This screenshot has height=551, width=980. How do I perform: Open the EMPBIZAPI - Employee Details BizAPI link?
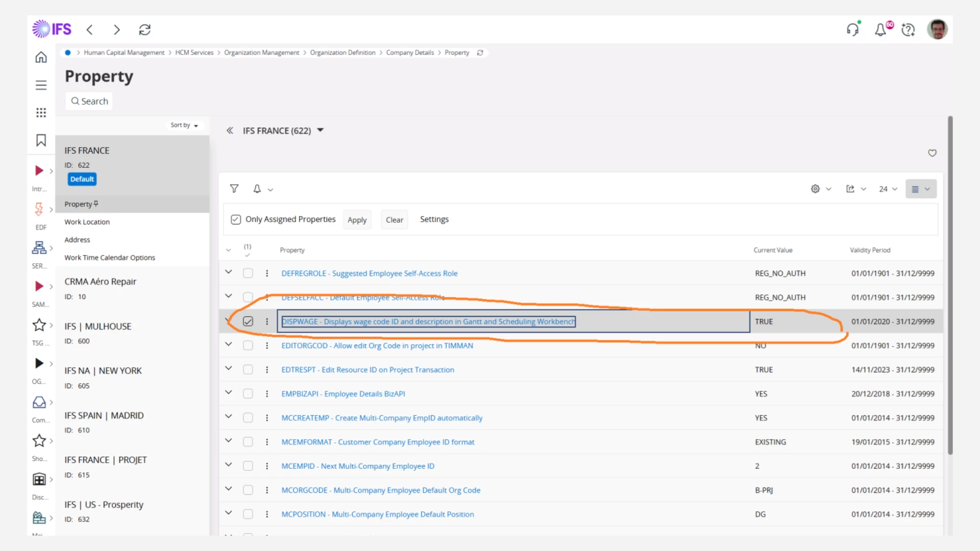343,394
